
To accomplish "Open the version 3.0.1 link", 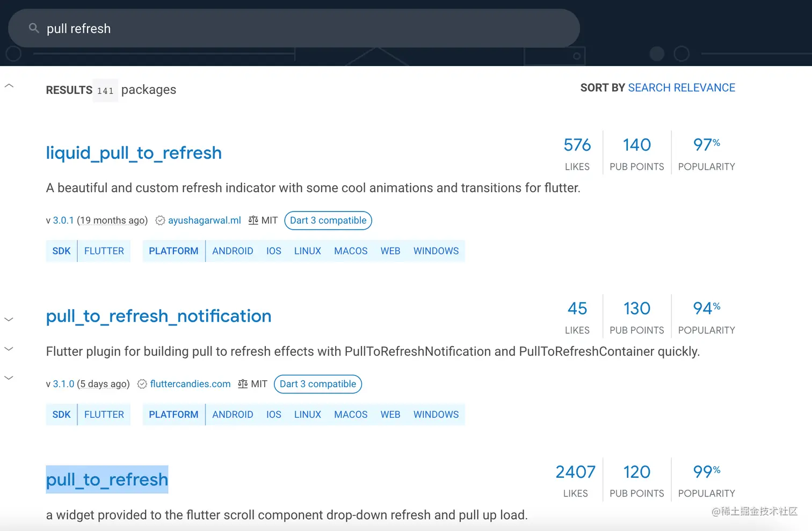I will 63,221.
